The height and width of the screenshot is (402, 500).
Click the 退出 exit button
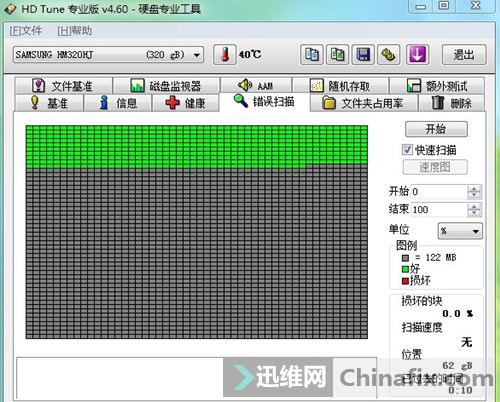(x=464, y=55)
